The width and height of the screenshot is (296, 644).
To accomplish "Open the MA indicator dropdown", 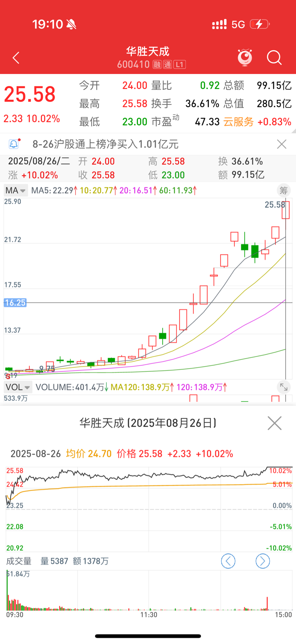I will 15,190.
